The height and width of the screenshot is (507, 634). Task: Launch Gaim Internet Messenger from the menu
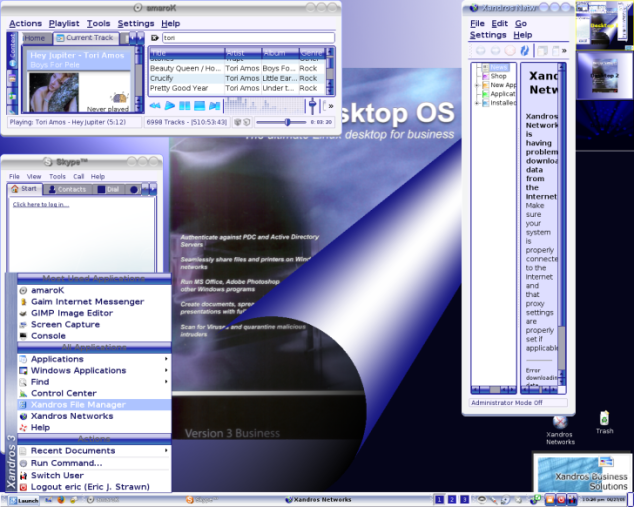[94, 302]
